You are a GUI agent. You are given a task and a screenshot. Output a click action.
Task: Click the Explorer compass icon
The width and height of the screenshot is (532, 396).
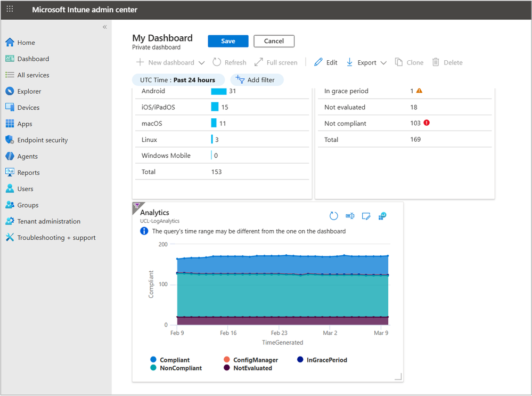point(10,91)
